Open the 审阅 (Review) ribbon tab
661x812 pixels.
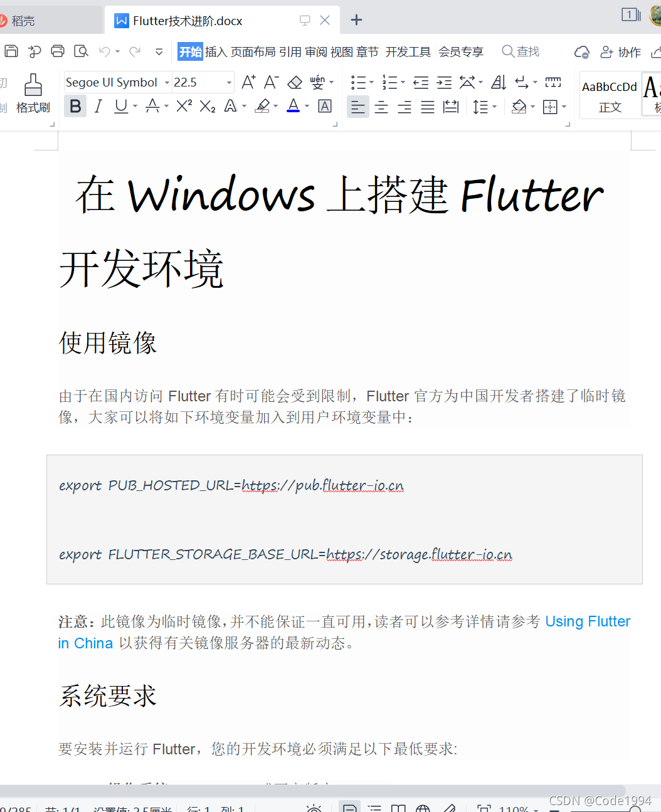click(316, 51)
